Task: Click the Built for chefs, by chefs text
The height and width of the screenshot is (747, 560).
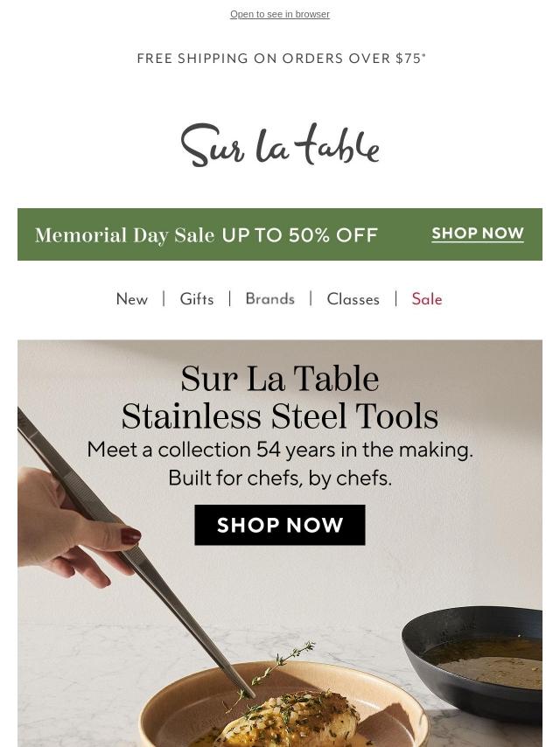Action: [280, 478]
